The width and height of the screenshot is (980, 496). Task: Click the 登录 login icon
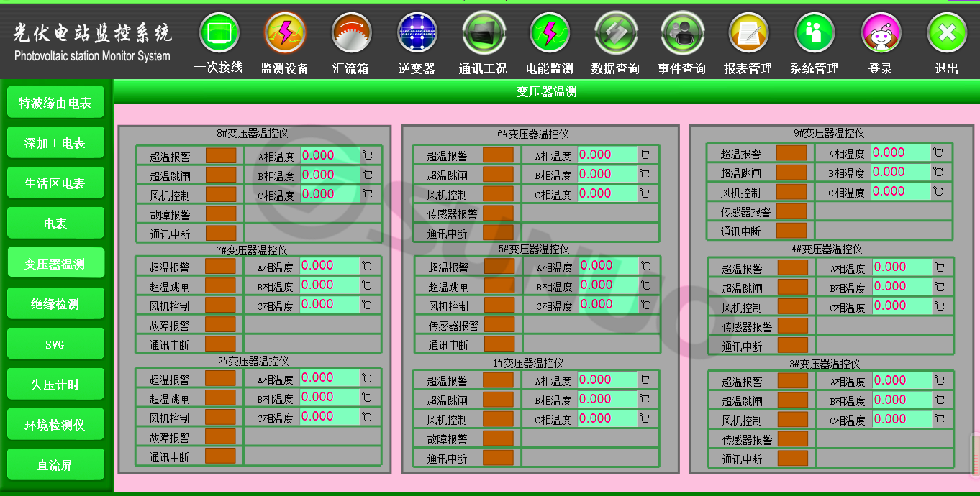881,33
